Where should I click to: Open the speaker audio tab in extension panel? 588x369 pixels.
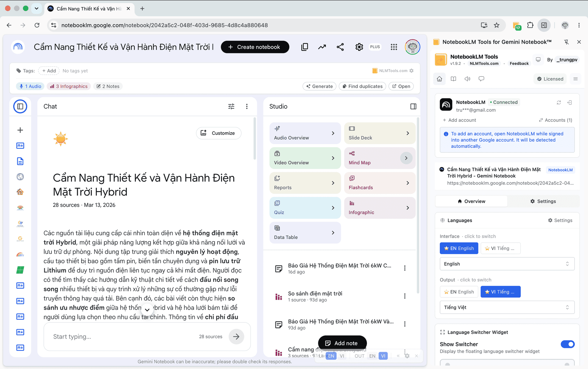(x=467, y=79)
